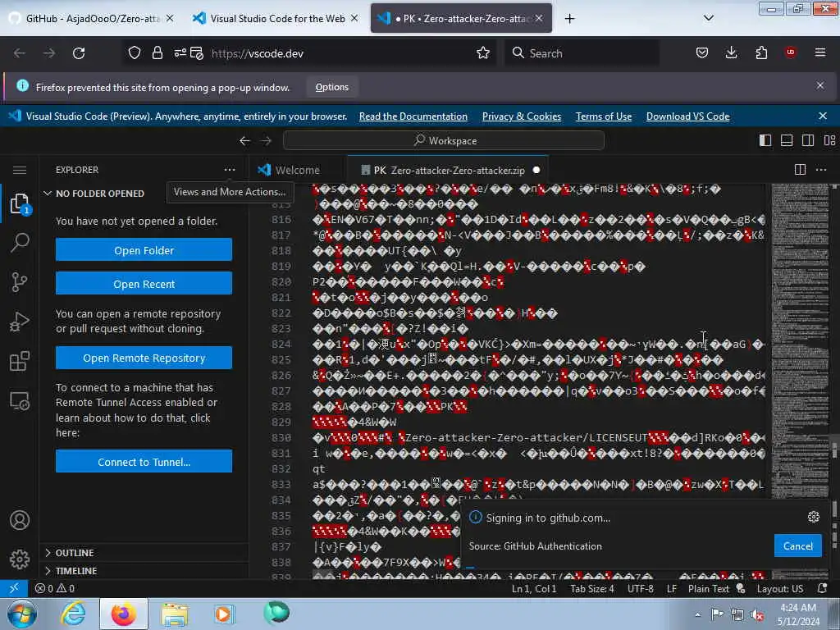Open Download VS Code link

pos(688,116)
